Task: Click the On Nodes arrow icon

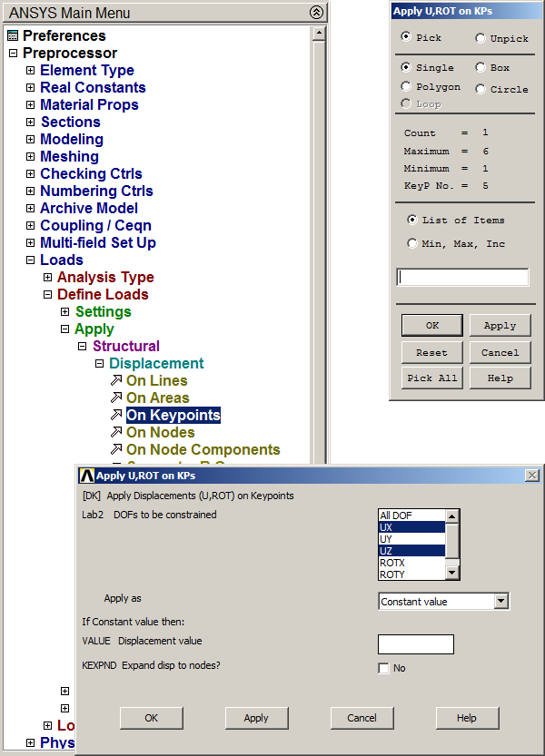Action: (116, 432)
